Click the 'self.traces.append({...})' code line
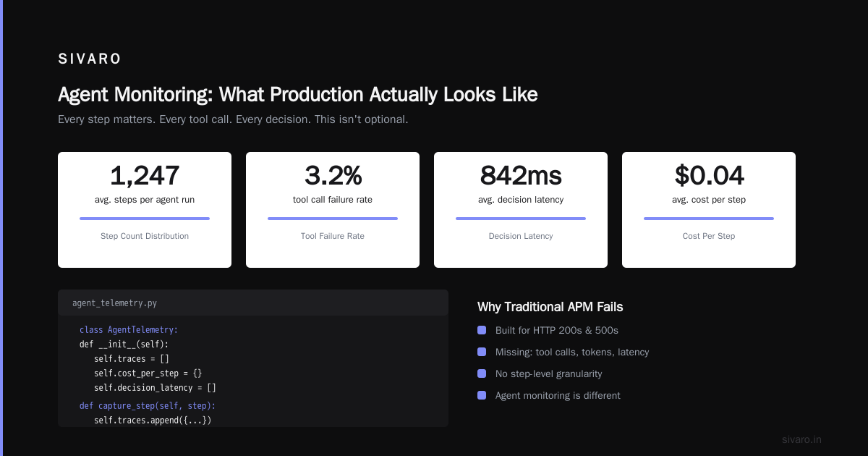This screenshot has height=456, width=868. pos(153,421)
